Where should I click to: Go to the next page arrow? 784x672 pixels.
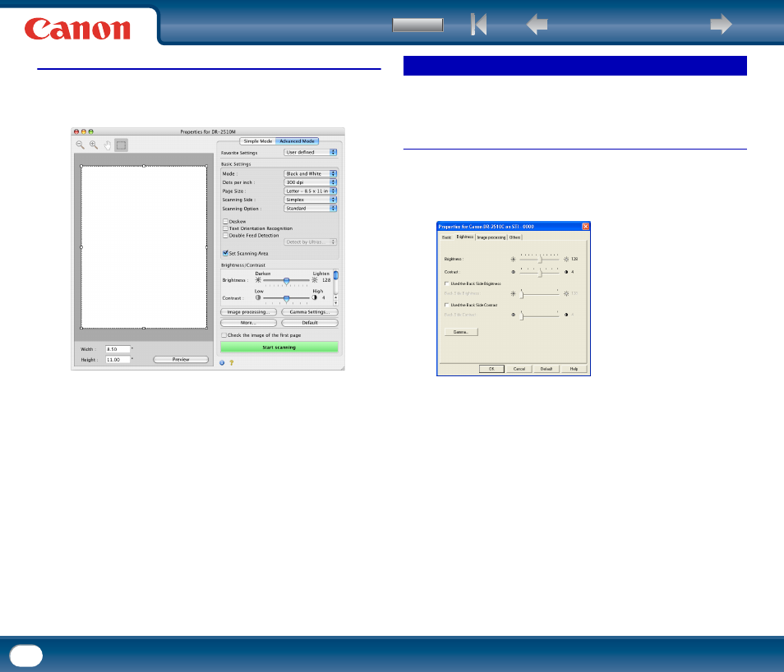(x=721, y=24)
